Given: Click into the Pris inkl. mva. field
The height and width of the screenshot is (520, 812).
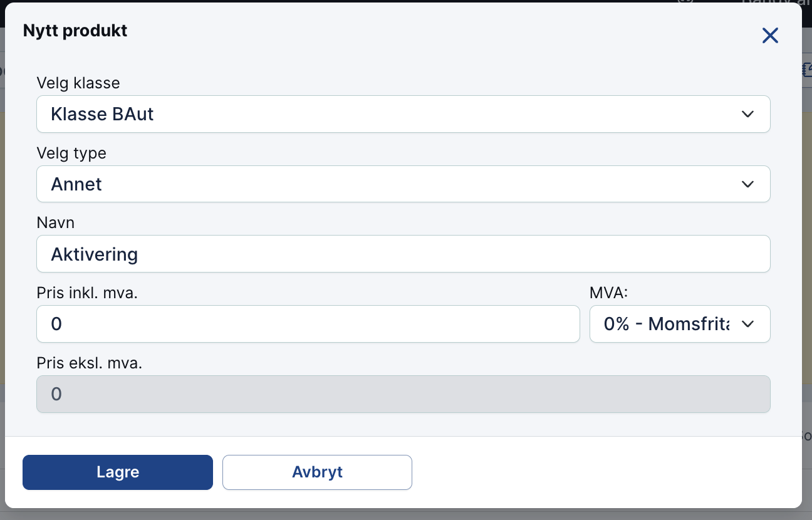Looking at the screenshot, I should [308, 324].
